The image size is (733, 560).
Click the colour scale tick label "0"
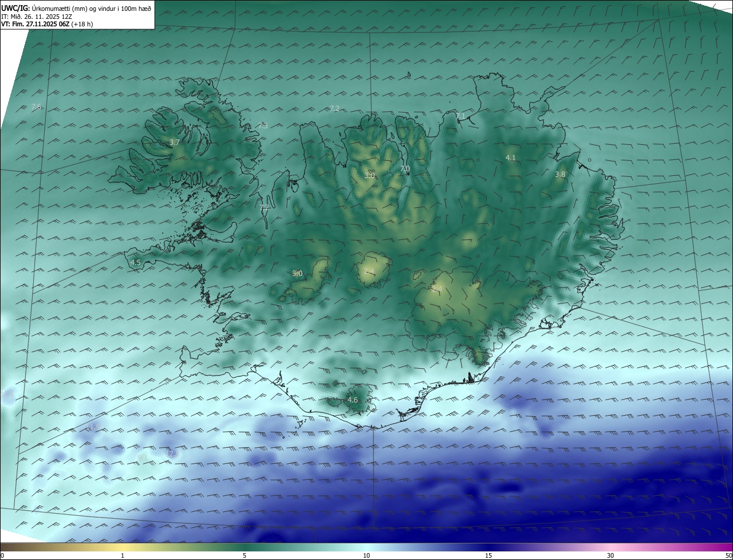click(2, 556)
